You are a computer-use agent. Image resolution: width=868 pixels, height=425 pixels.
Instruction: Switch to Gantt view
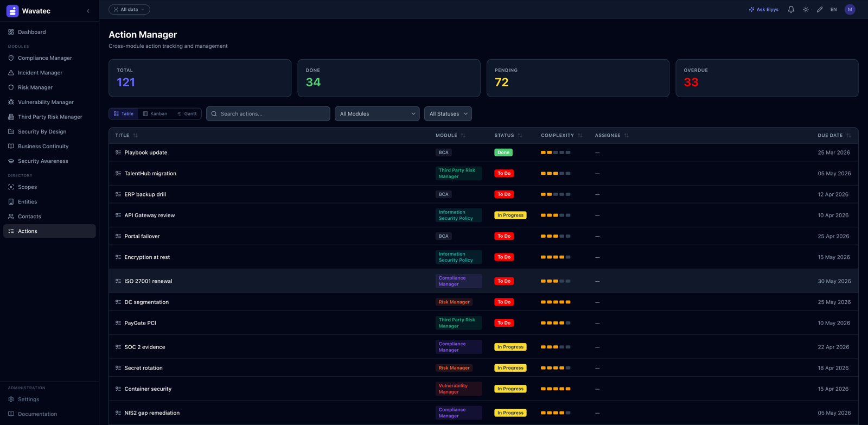point(187,113)
